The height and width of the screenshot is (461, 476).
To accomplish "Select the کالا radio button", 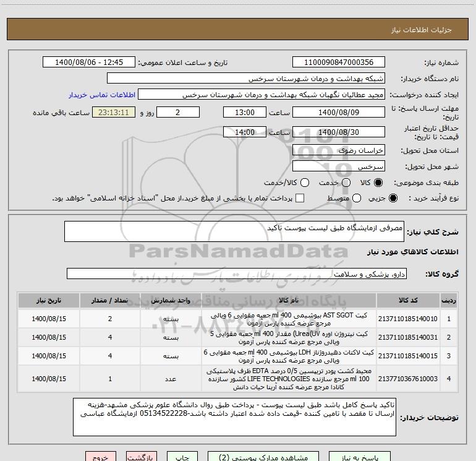I will click(378, 183).
